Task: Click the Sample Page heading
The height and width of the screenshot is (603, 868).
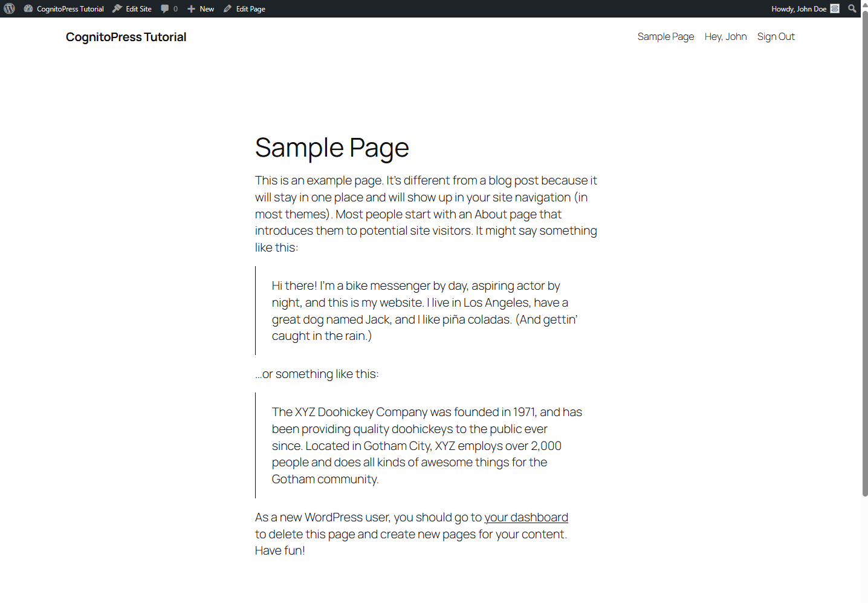Action: (332, 148)
